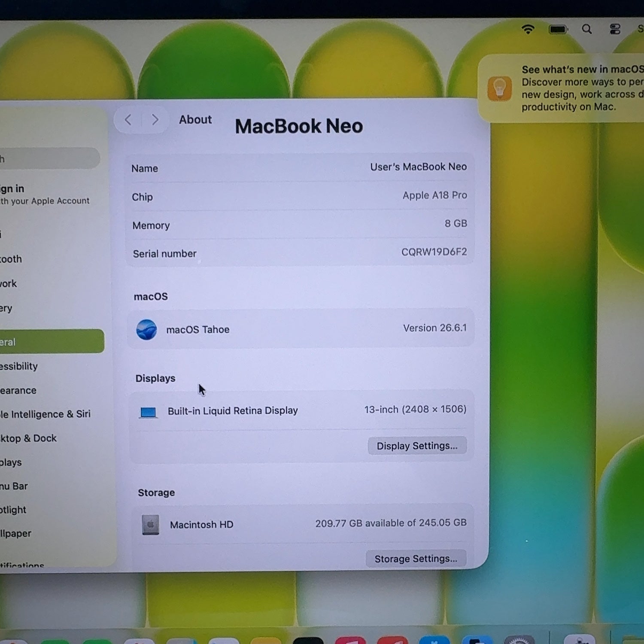The image size is (644, 644).
Task: Click the "13-inch (2408 × 1506)" value
Action: coord(415,410)
